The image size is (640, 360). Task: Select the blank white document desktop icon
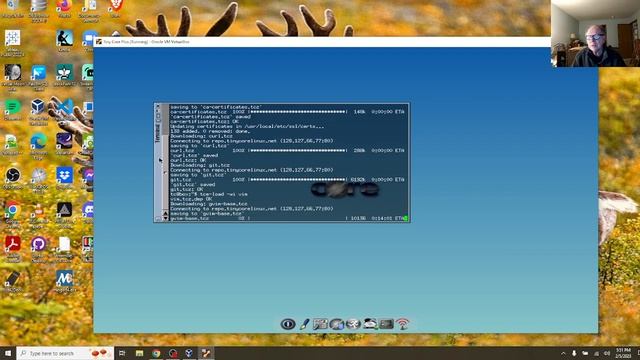[64, 244]
